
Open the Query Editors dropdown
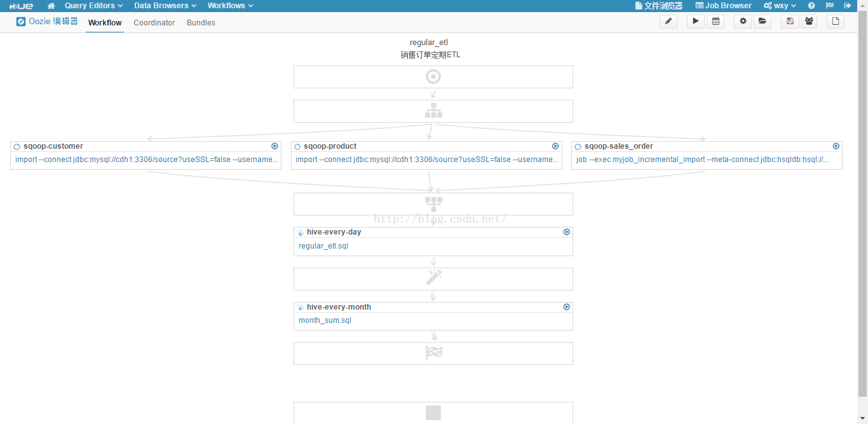(x=93, y=6)
